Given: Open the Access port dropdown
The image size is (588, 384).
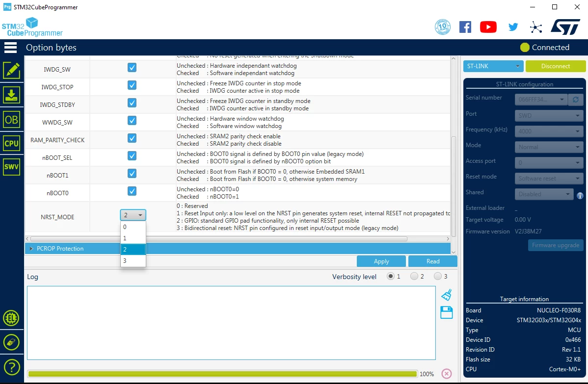Looking at the screenshot, I should coord(549,163).
